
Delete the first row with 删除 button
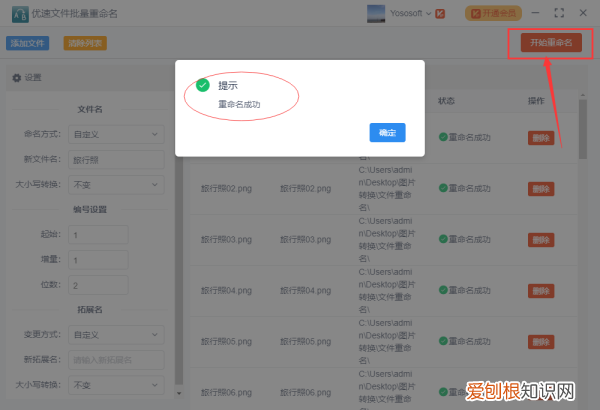(x=541, y=138)
